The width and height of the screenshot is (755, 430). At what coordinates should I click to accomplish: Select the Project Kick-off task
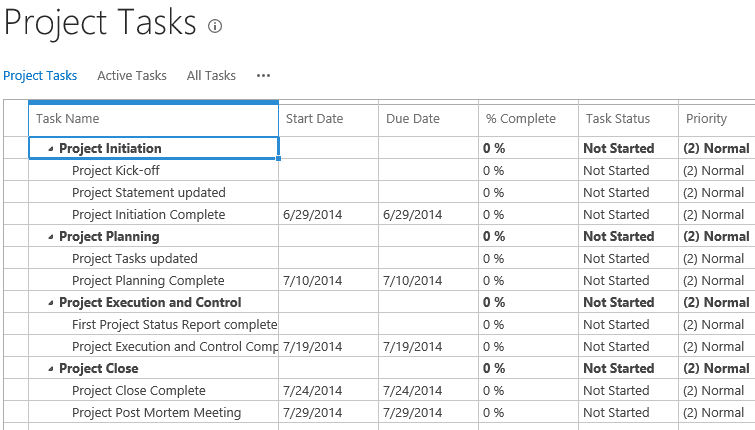154,170
